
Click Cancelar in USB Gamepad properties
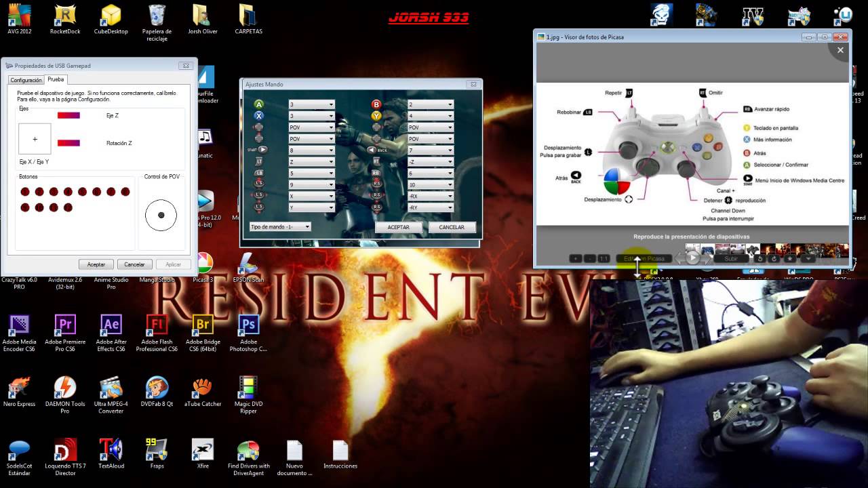pos(134,264)
